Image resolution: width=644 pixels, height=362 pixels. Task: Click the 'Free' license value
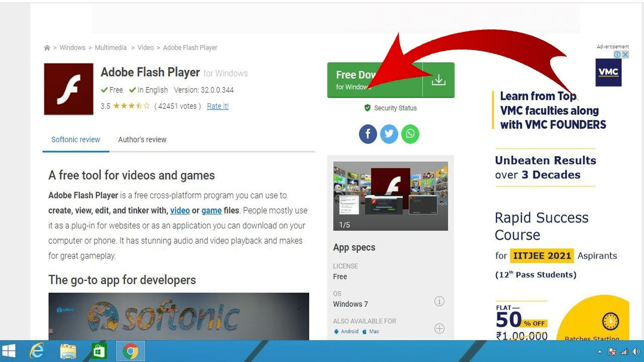pos(340,277)
